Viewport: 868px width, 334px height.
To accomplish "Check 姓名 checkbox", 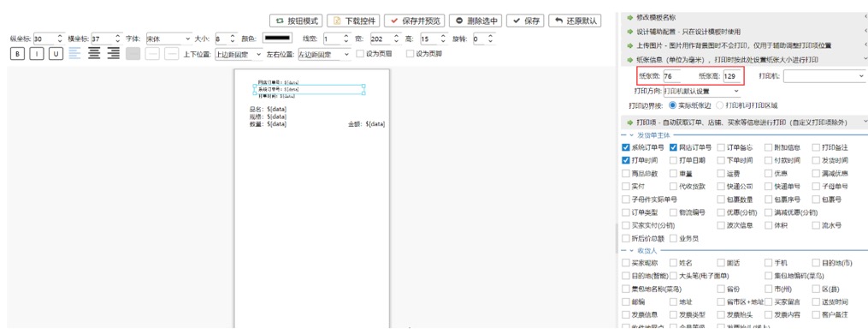I will [673, 263].
